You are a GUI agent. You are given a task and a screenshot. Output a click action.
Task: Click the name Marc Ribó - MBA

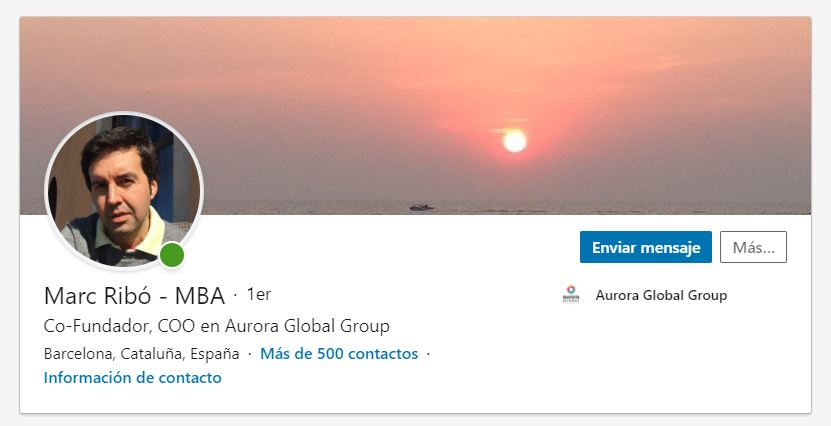point(135,296)
